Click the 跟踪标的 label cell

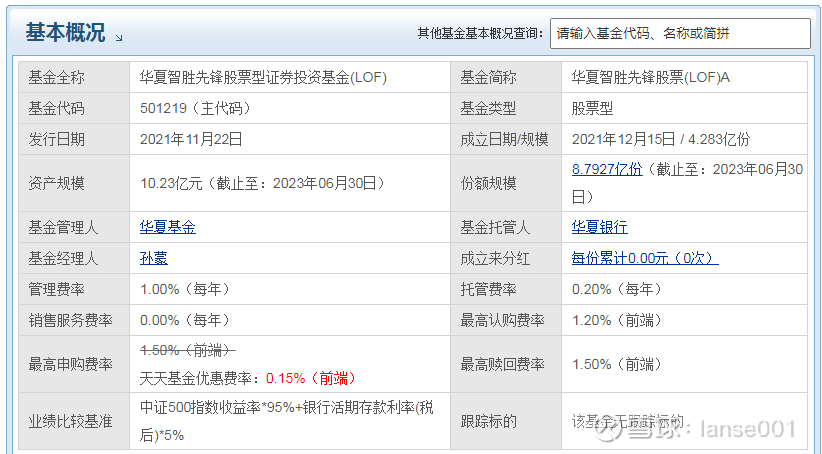[x=506, y=421]
